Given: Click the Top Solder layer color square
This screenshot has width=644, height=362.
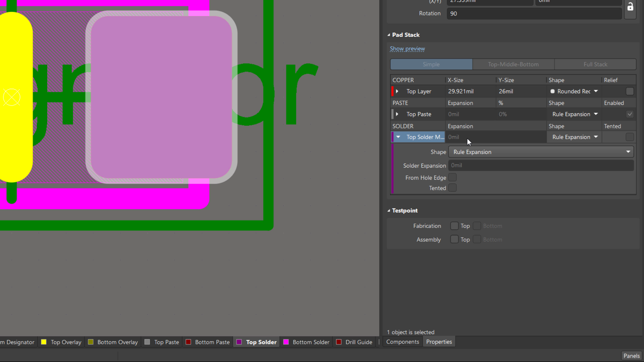Looking at the screenshot, I should [239, 342].
